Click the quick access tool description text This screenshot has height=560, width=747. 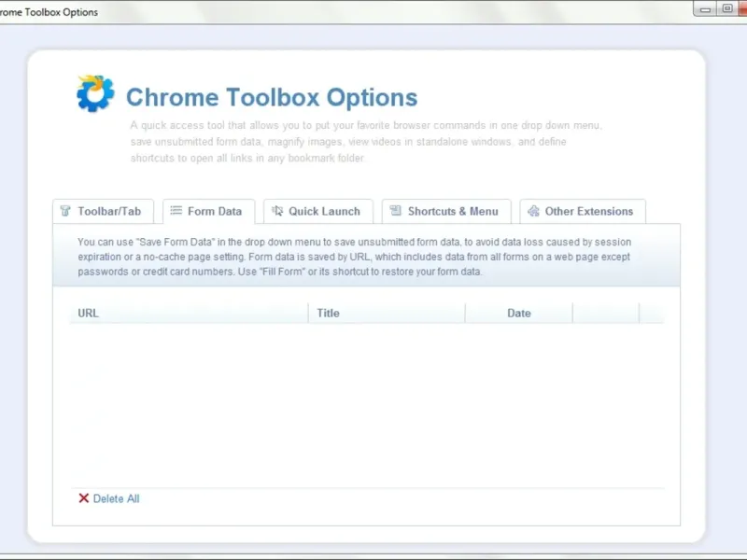click(366, 142)
